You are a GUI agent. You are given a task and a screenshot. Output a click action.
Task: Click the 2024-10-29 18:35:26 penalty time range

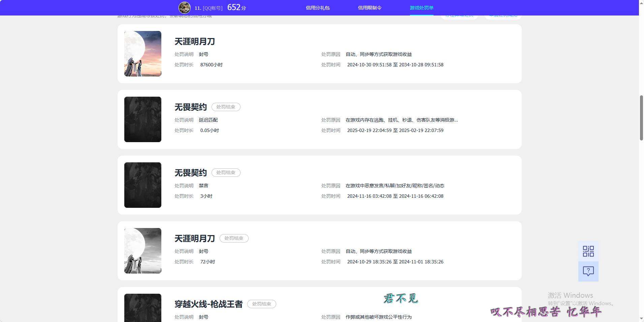tap(395, 262)
